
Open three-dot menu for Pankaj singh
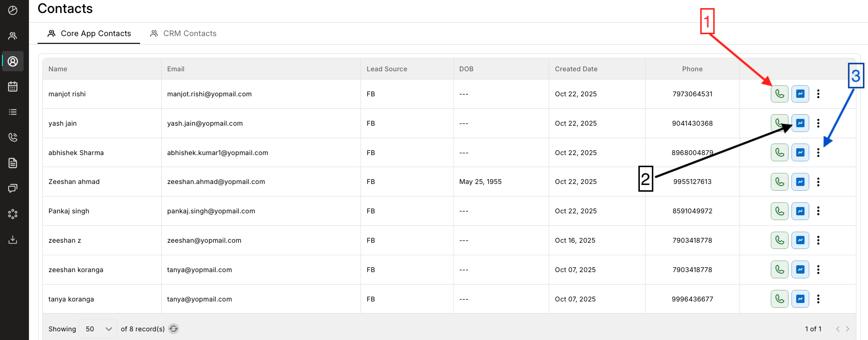pyautogui.click(x=818, y=211)
